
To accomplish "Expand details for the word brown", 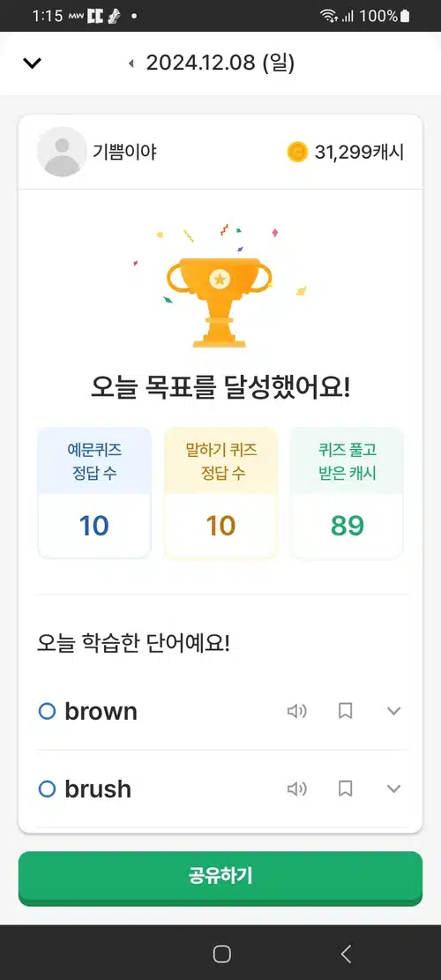I will (x=393, y=711).
